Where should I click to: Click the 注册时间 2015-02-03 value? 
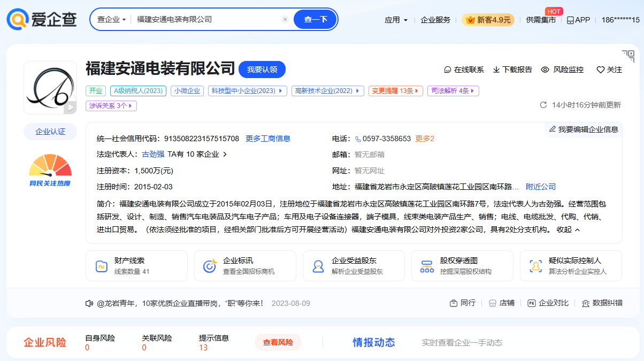coord(154,187)
